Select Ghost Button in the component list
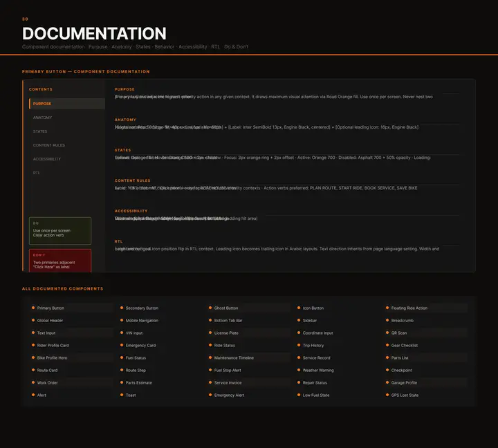Screen dimensions: 498x448 (x=249, y=308)
